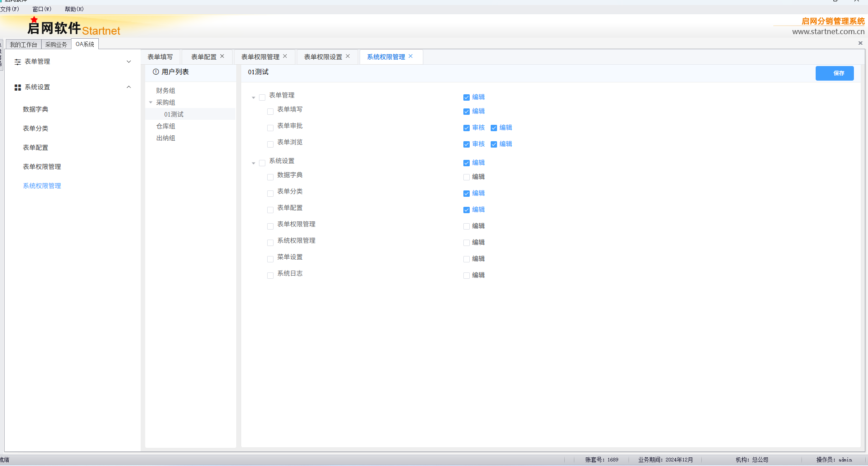Screen dimensions: 868x466
Task: Check the 系统日志 tree checkbox
Action: tap(270, 276)
